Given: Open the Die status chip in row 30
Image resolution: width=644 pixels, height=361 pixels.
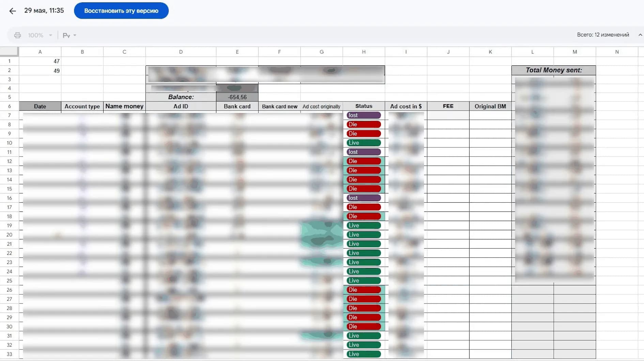Looking at the screenshot, I should [364, 327].
